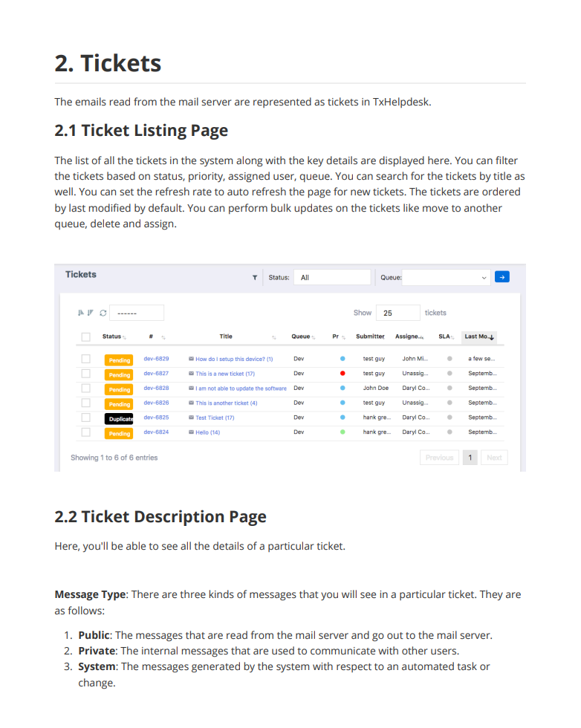Click envelope icon beside 'This is a new ticket'
The height and width of the screenshot is (728, 581).
[x=192, y=374]
